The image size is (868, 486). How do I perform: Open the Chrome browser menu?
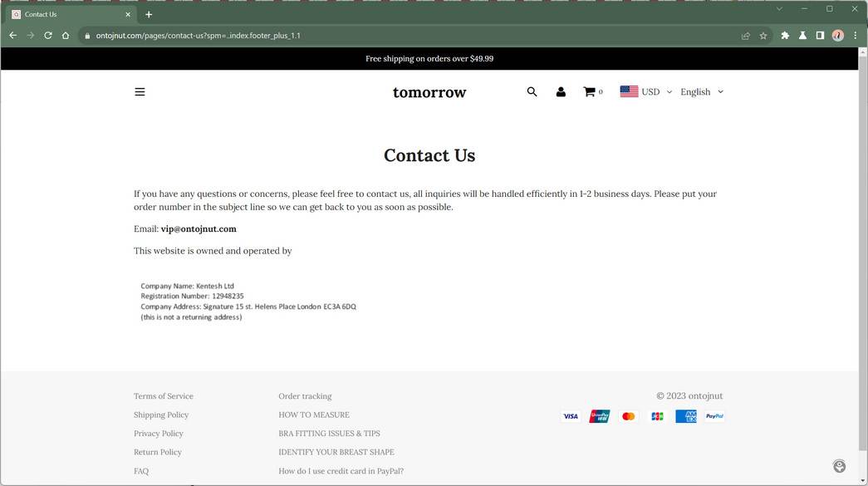(x=856, y=35)
